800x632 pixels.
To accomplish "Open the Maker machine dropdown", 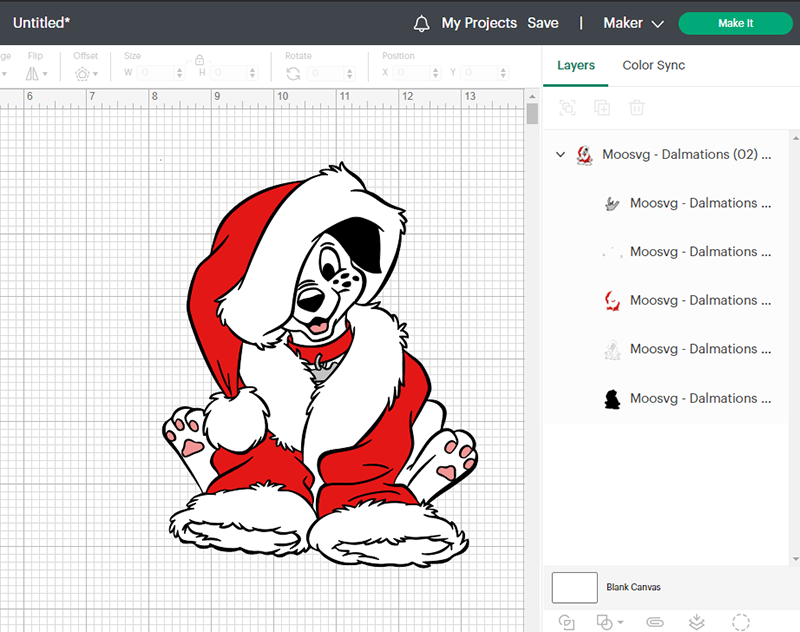I will 633,23.
